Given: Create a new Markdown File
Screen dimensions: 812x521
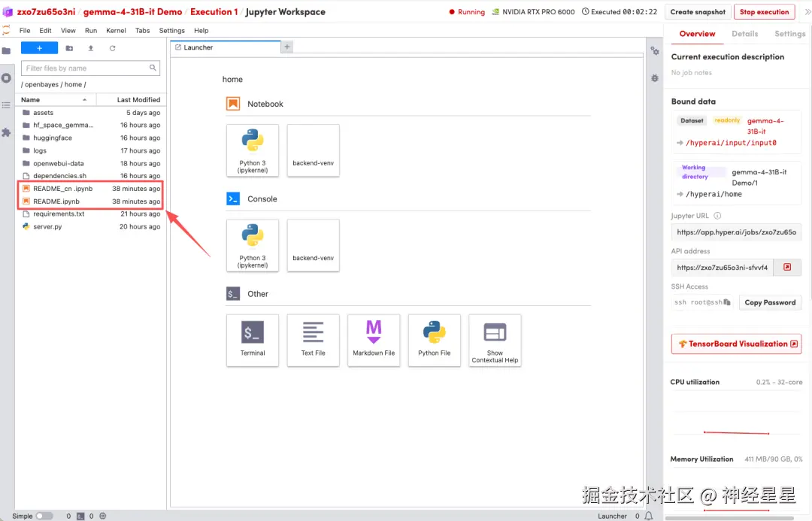Looking at the screenshot, I should 374,341.
